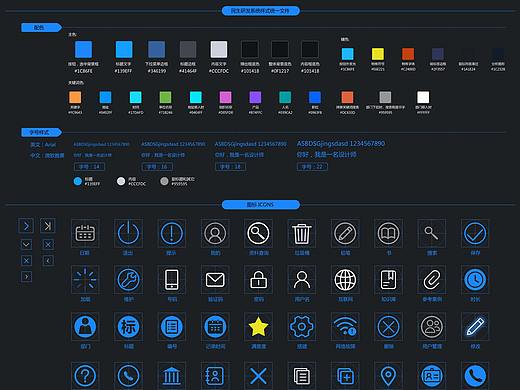Click the filled blue calendar circle icon
This screenshot has width=520, height=390.
[215, 326]
